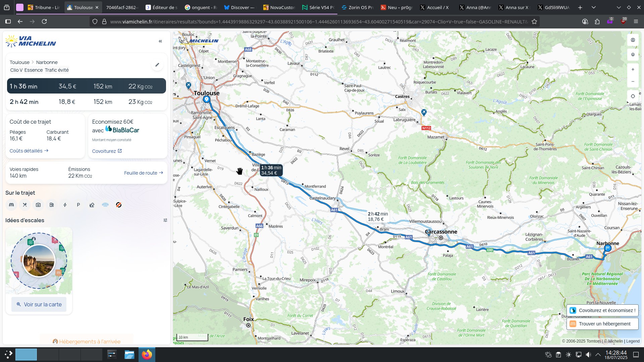Switch to the Tribune browser tab
This screenshot has width=644, height=362.
tap(44, 7)
